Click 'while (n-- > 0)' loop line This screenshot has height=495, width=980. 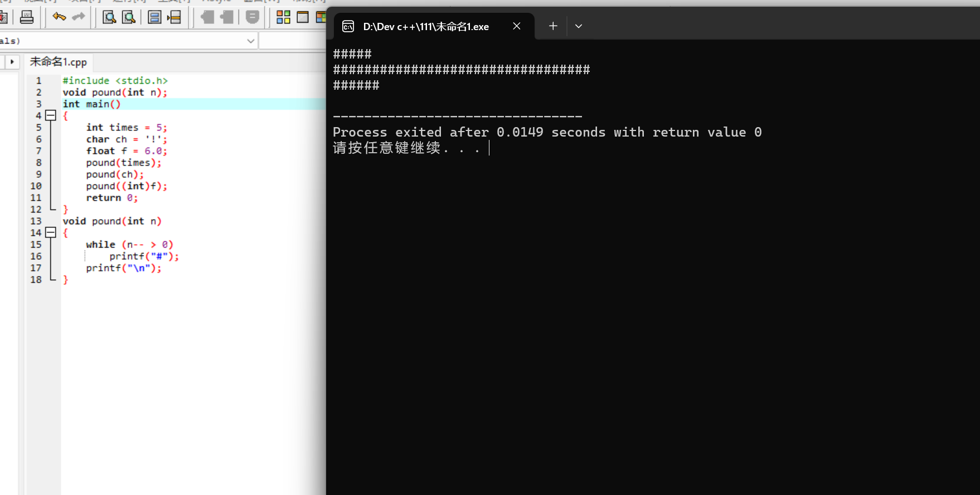point(130,245)
